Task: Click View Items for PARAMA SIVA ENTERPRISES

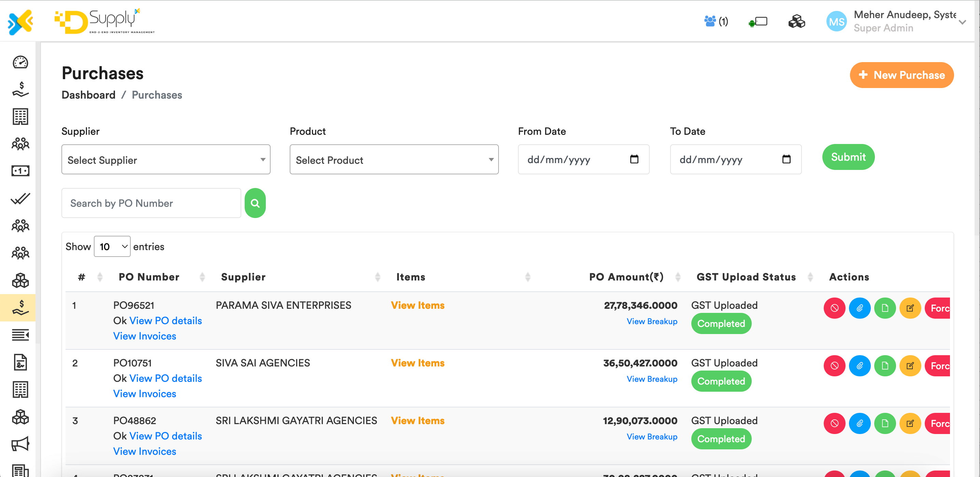Action: (418, 305)
